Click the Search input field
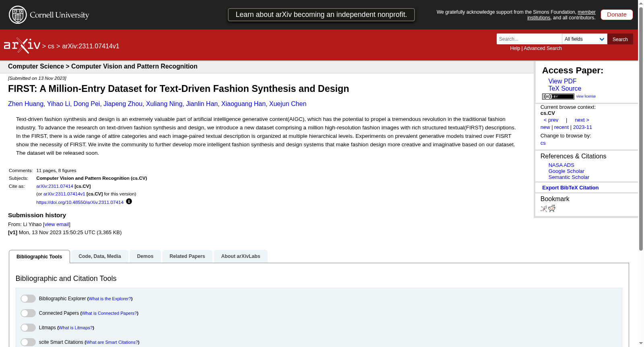The image size is (644, 347). click(x=529, y=39)
